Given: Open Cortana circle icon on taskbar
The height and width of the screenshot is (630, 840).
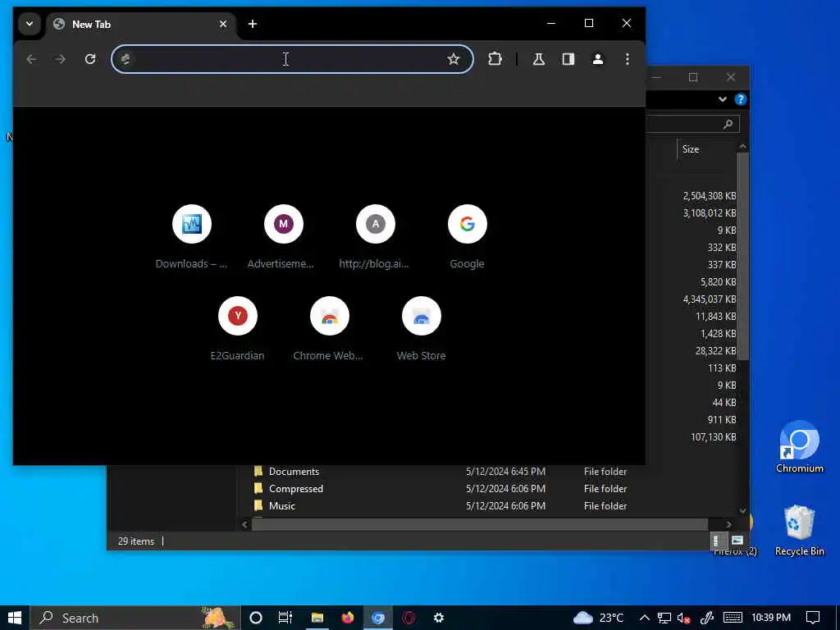Looking at the screenshot, I should (x=256, y=618).
